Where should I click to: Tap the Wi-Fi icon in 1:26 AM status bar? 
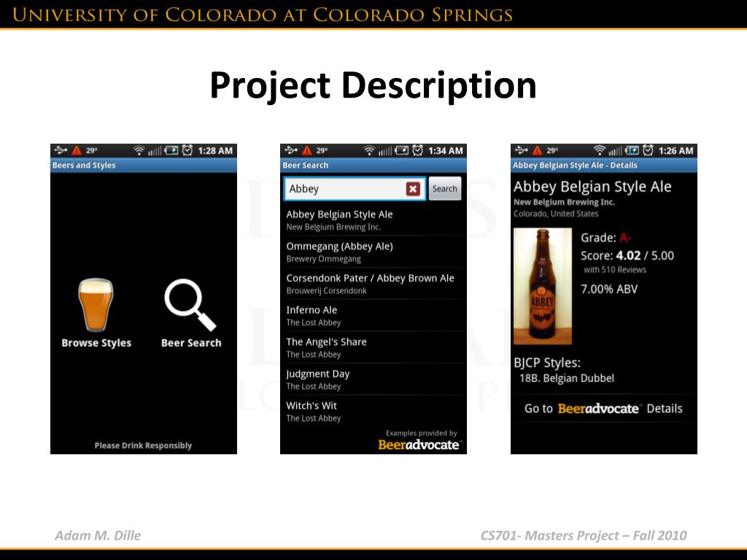600,151
